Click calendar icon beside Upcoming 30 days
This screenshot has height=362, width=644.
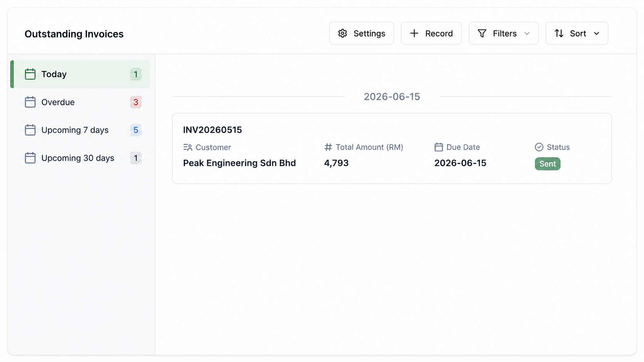tap(30, 158)
